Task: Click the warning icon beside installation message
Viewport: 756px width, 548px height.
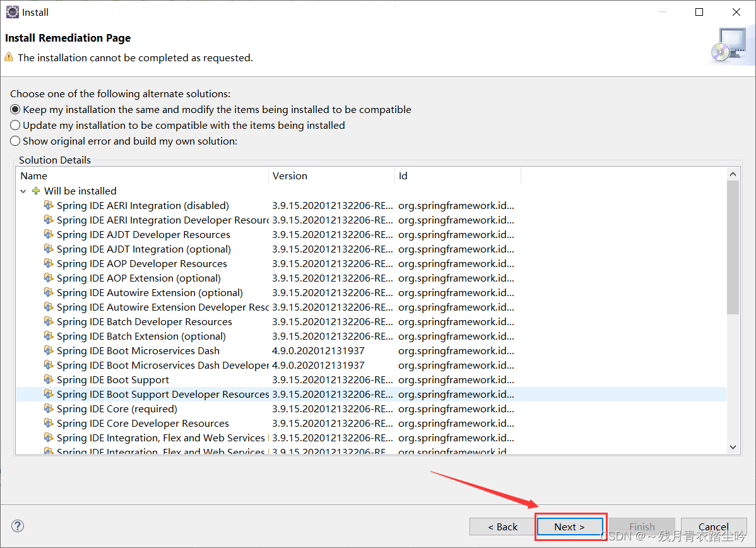Action: (9, 57)
